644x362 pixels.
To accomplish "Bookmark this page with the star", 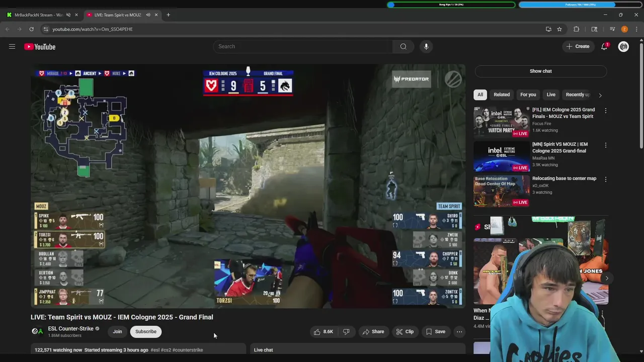I will coord(559,29).
